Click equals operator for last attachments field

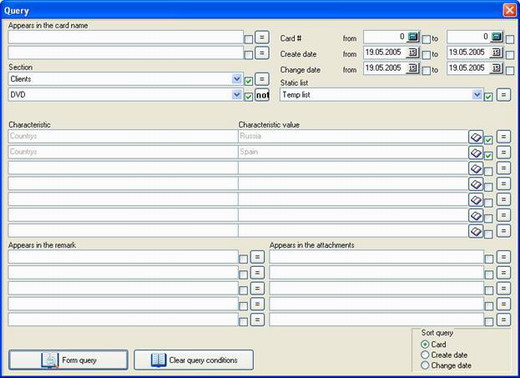click(503, 320)
